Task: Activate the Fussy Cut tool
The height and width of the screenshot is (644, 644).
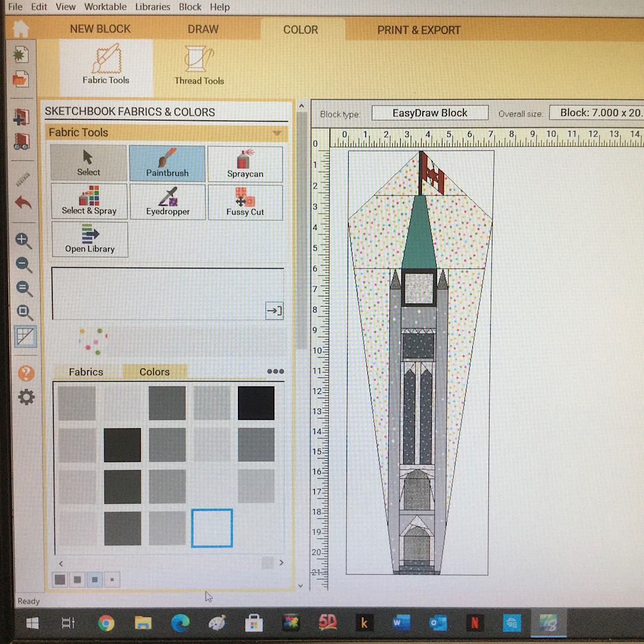Action: tap(245, 202)
